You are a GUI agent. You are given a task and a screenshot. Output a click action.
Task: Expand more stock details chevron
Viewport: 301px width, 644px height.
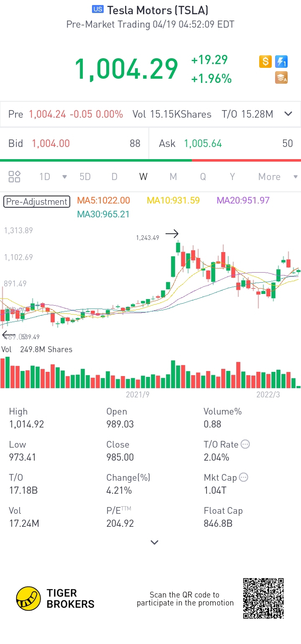[155, 542]
